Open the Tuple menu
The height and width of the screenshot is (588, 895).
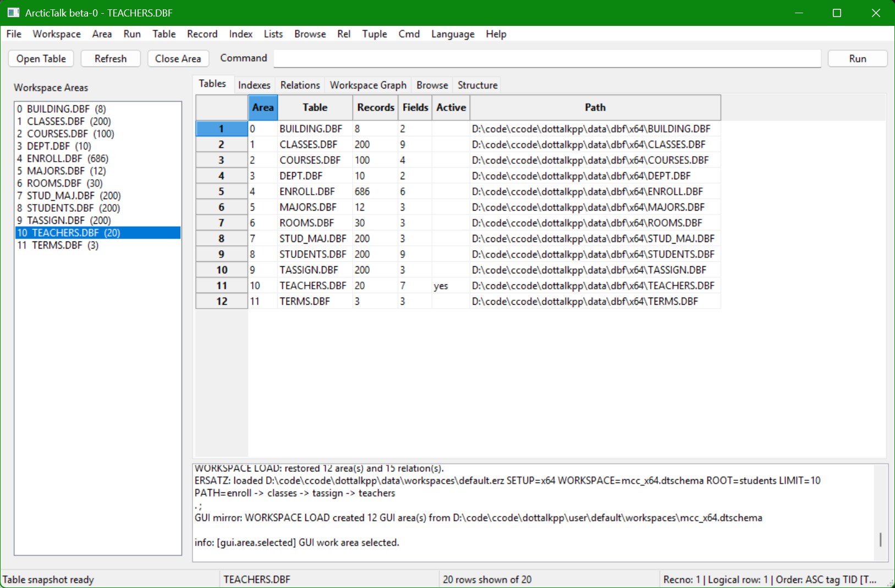coord(375,34)
